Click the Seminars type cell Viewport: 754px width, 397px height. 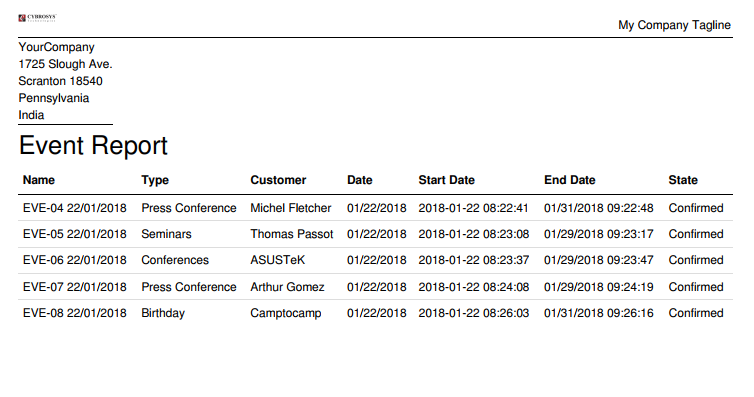pyautogui.click(x=166, y=234)
